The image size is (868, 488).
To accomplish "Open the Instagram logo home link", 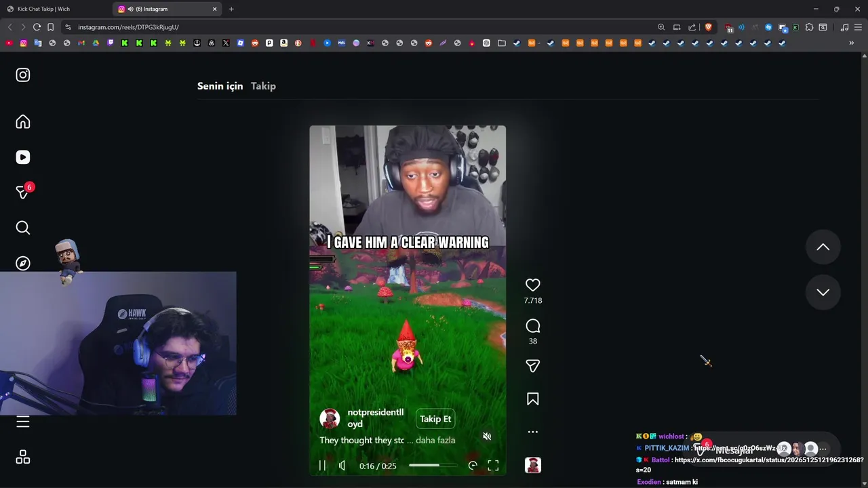I will click(23, 75).
